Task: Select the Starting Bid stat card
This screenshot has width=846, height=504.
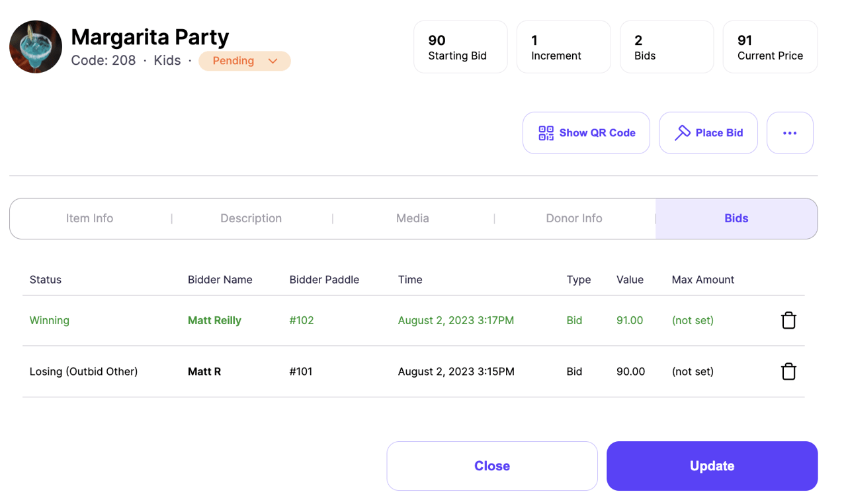Action: coord(460,46)
